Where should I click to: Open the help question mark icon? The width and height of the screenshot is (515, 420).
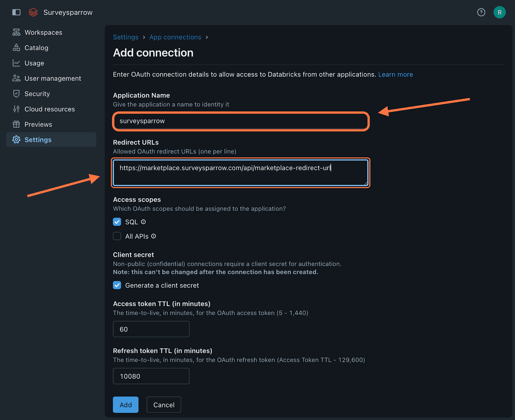point(481,12)
